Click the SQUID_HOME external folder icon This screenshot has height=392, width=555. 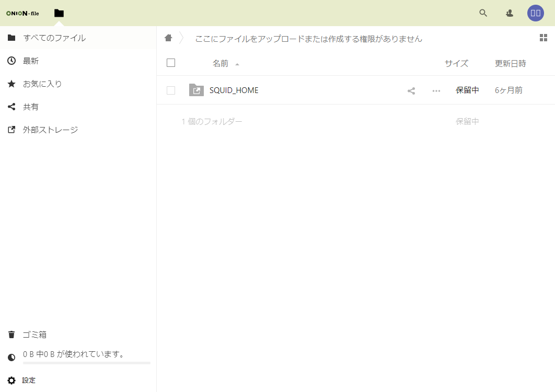coord(196,90)
